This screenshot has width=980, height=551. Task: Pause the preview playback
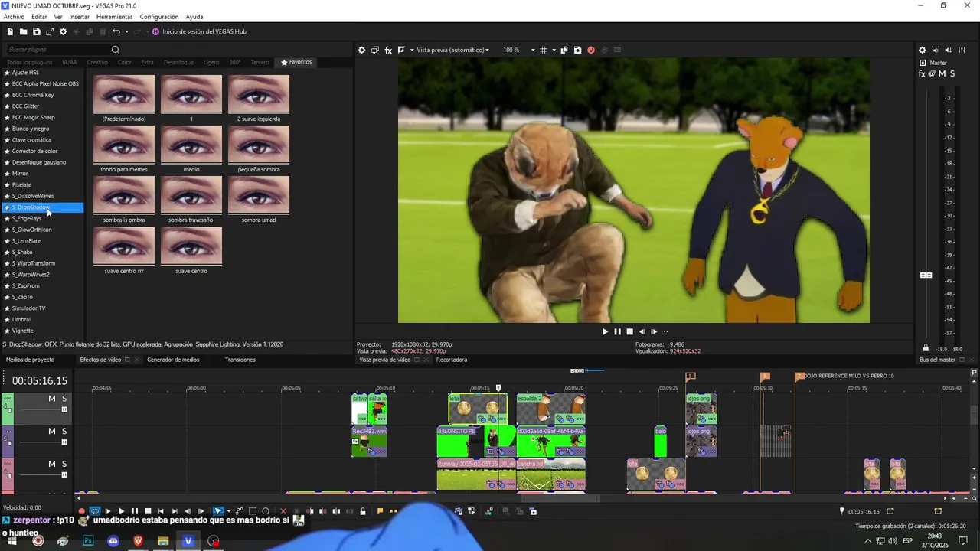[x=617, y=331]
